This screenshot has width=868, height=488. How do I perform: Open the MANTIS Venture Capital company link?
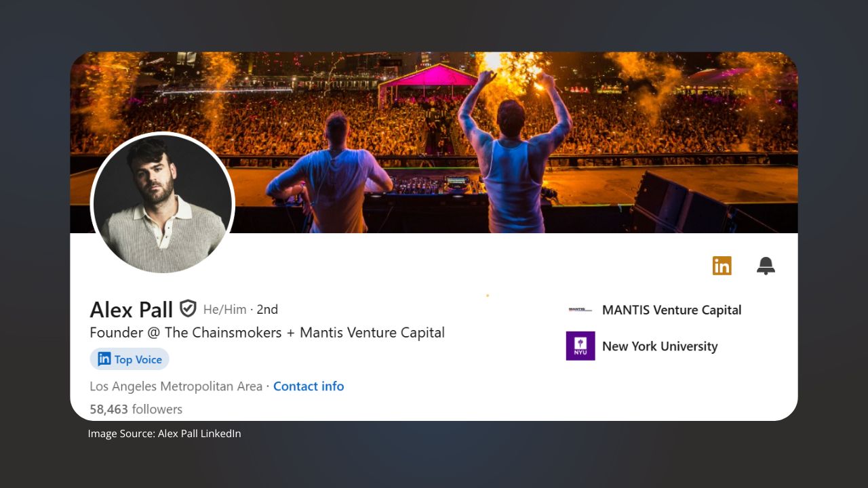[x=671, y=310]
